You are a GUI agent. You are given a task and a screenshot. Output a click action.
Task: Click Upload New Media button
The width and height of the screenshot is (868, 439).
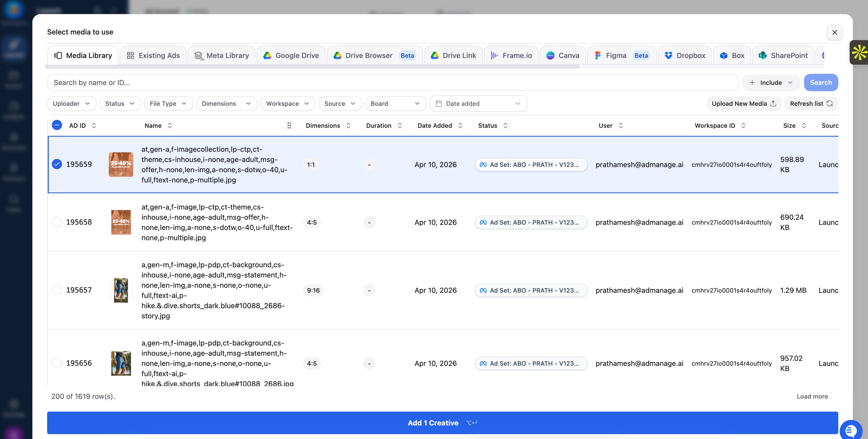click(744, 103)
